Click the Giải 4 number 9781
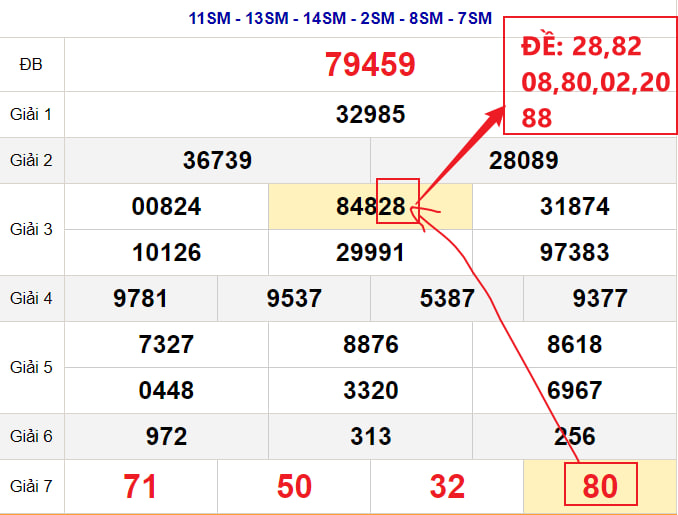 tap(140, 298)
